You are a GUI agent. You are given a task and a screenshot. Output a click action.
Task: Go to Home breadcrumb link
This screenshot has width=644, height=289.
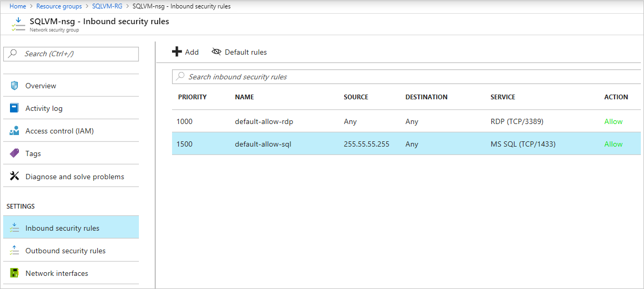(17, 6)
